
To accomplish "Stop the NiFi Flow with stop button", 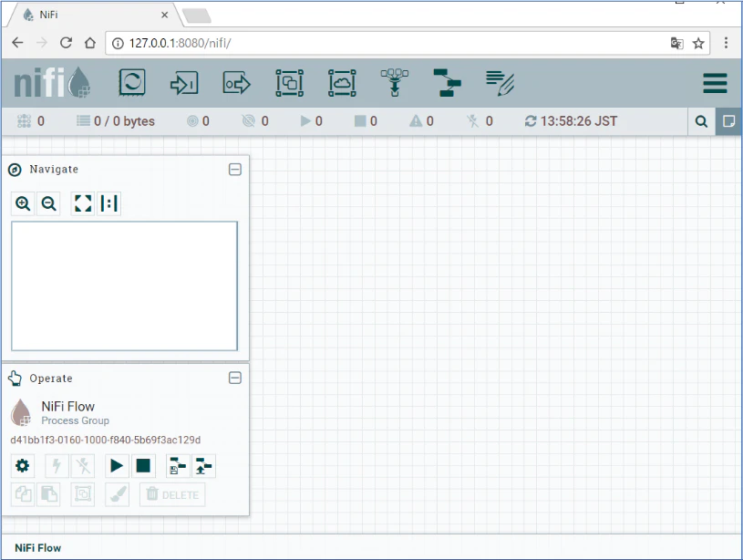I will pyautogui.click(x=143, y=466).
